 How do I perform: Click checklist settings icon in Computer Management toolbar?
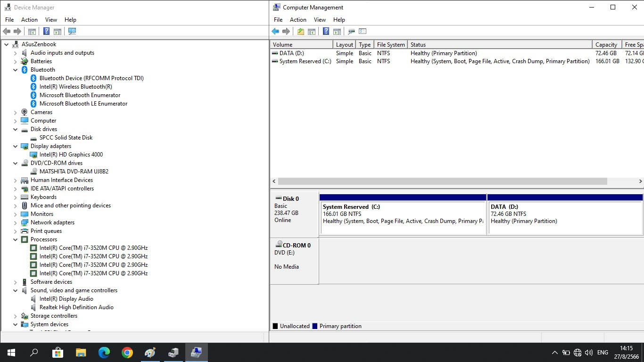pos(363,32)
